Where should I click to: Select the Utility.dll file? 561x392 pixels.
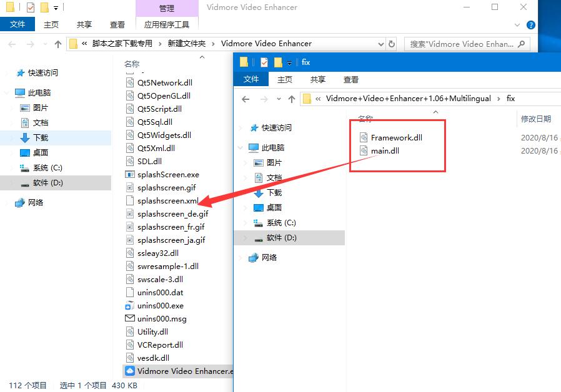click(x=152, y=332)
